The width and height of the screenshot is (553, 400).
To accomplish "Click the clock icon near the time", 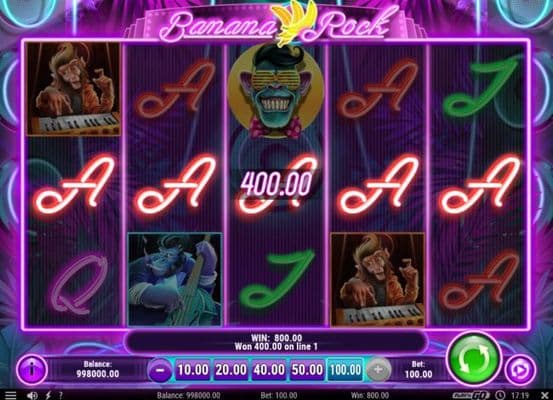I will pyautogui.click(x=500, y=395).
